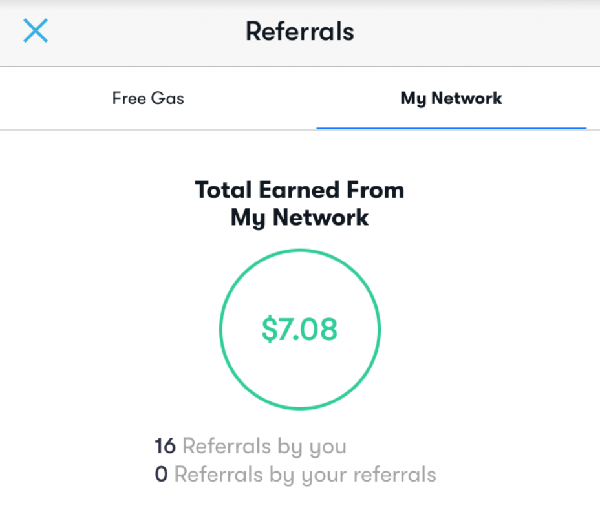Screen dimensions: 600x512
Task: Click the word 'Gas' in the Free Gas tab
Action: pos(168,98)
